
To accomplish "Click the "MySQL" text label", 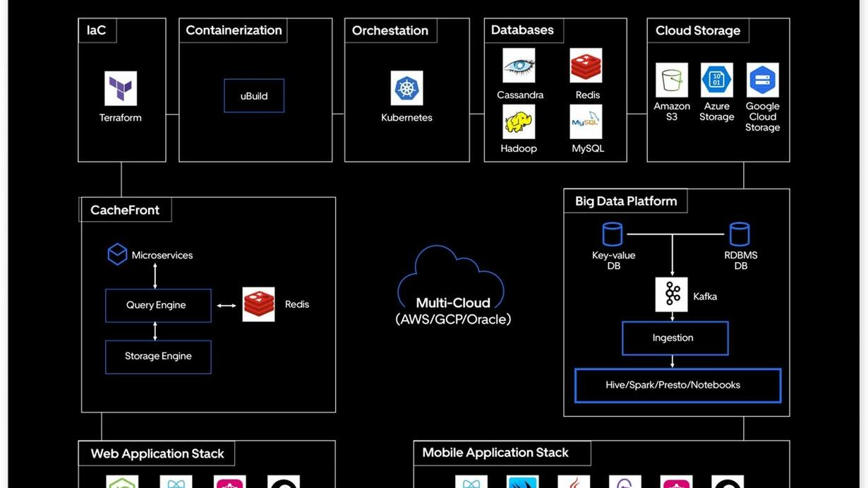I will click(x=588, y=148).
